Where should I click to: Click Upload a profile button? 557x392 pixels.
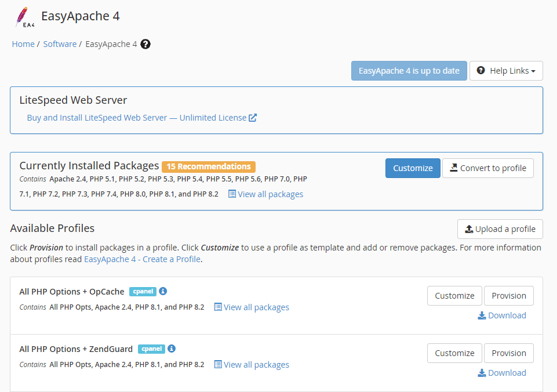pos(500,229)
